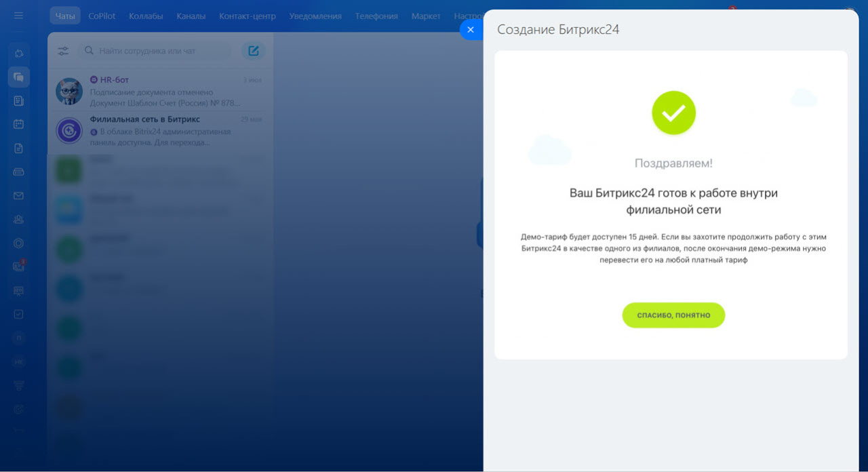Click the topmost sidebar icon above chats
The width and height of the screenshot is (868, 472).
[x=18, y=54]
